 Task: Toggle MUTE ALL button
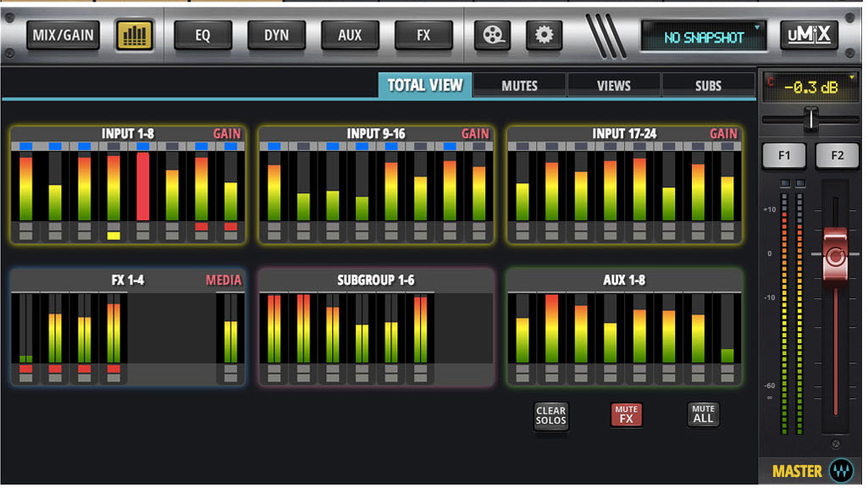click(703, 414)
